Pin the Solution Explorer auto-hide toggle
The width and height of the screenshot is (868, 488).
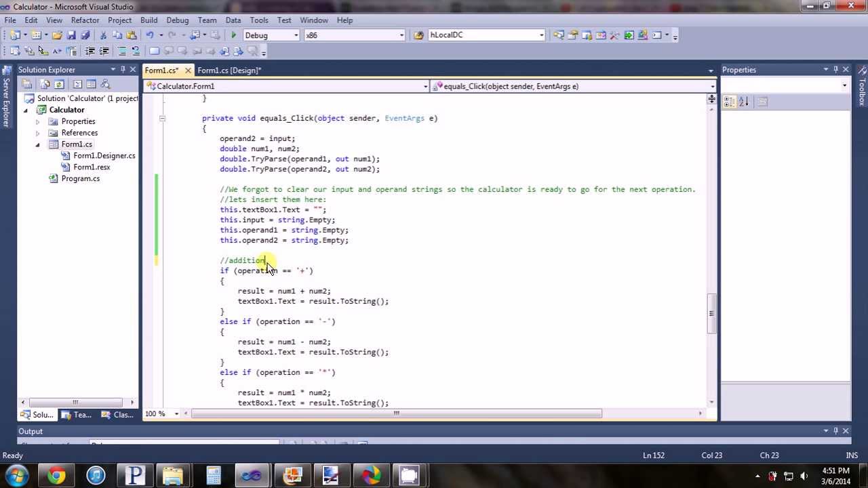pyautogui.click(x=123, y=70)
